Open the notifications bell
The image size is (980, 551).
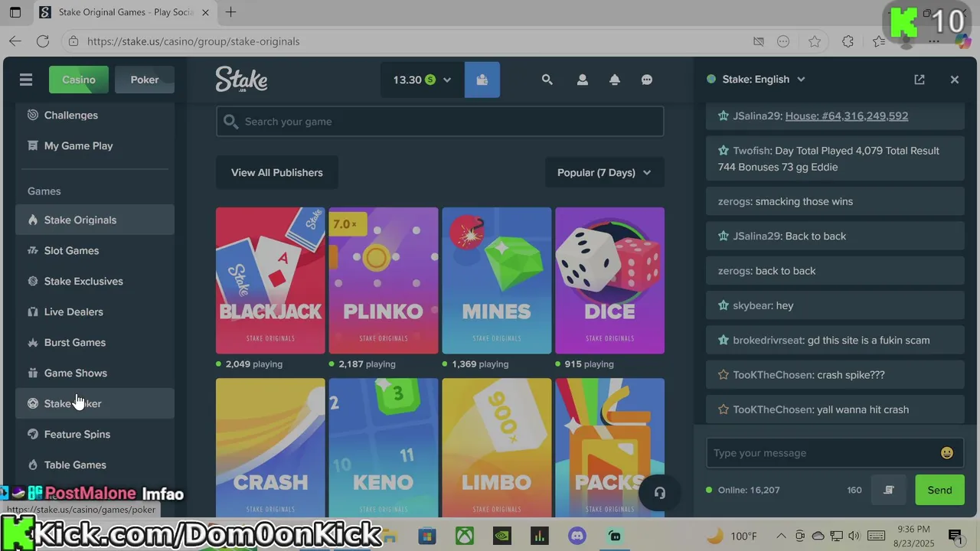pos(615,80)
